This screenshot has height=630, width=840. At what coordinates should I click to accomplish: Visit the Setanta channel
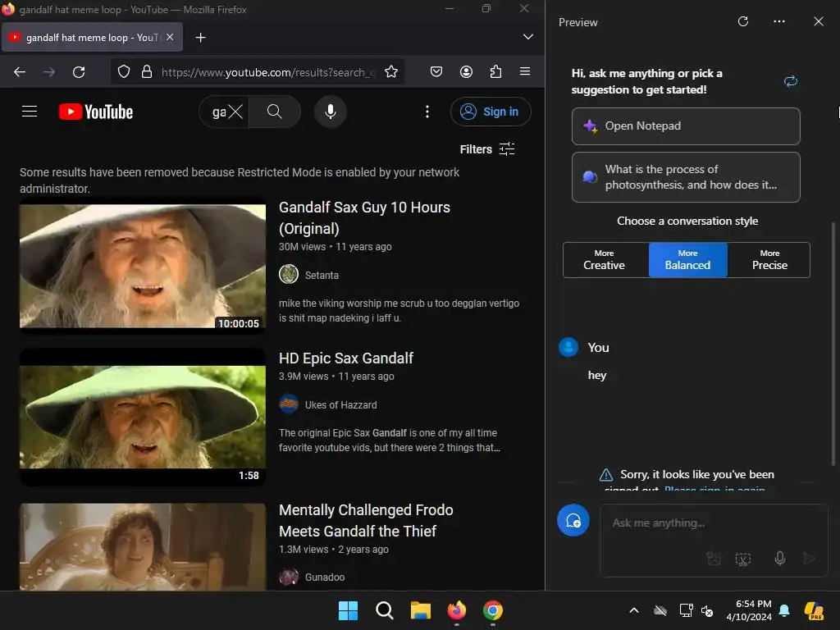tap(322, 276)
